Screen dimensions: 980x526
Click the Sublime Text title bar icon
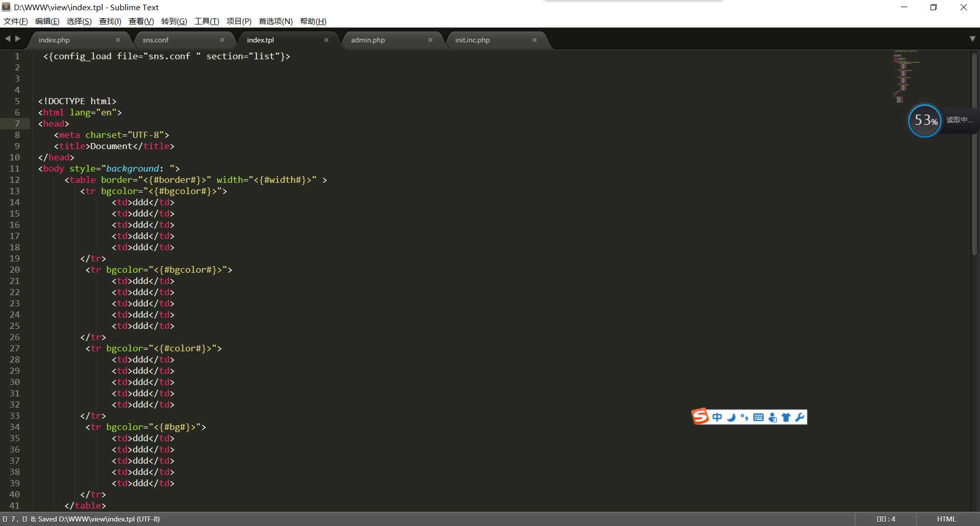click(6, 7)
